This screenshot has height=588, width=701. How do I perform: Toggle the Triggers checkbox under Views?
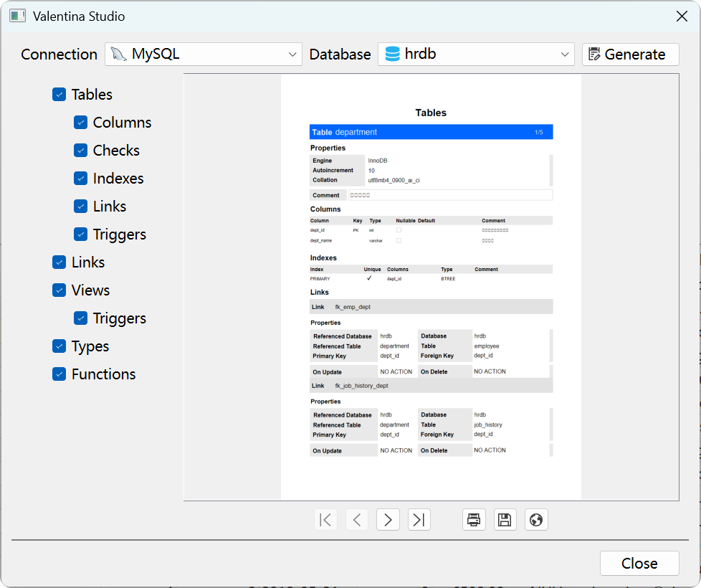[80, 318]
